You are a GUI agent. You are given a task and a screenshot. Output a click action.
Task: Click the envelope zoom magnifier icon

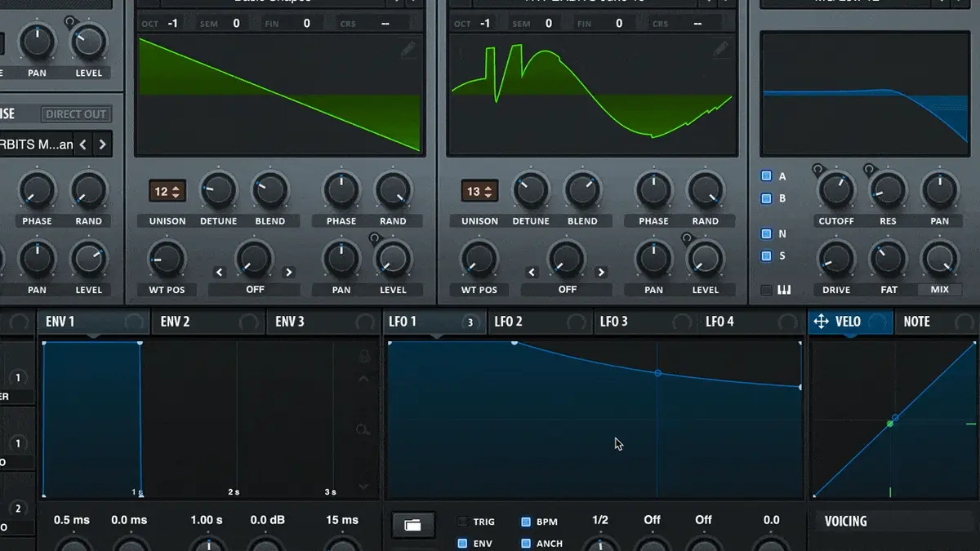pos(364,429)
